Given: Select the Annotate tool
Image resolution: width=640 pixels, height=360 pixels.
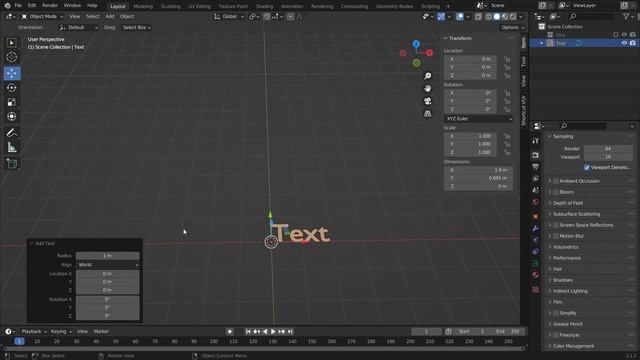Looking at the screenshot, I should [x=12, y=133].
